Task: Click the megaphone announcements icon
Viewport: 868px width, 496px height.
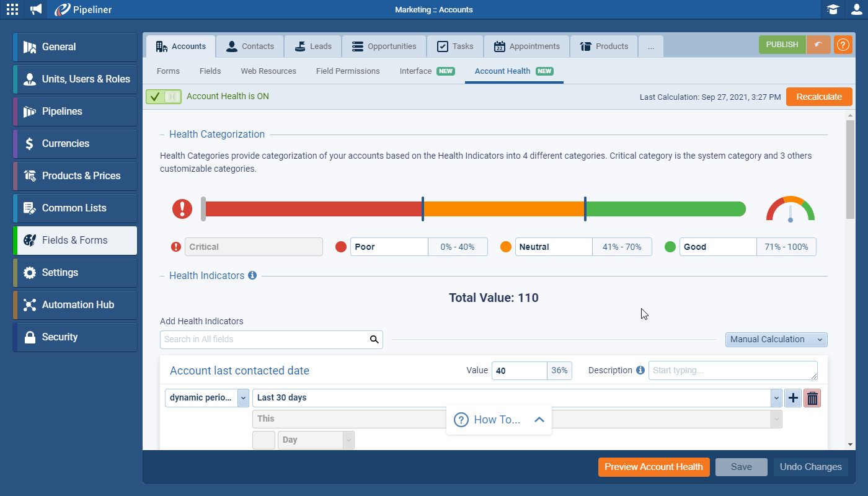Action: coord(37,9)
